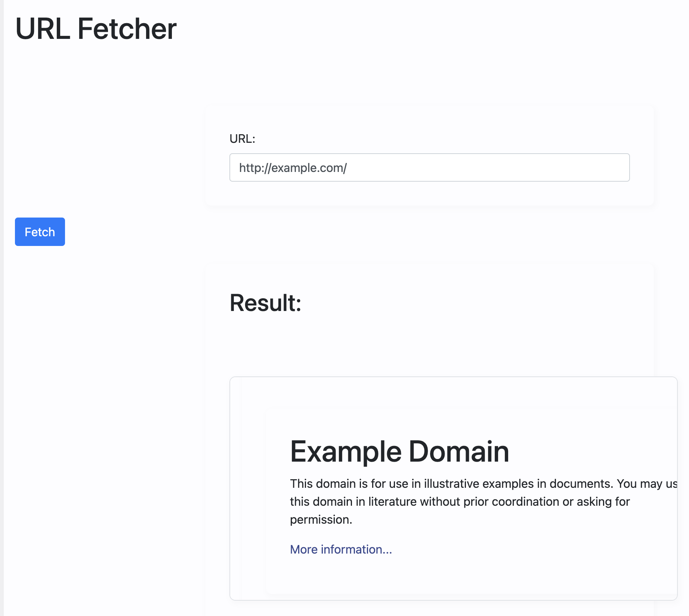The width and height of the screenshot is (689, 616).
Task: Click the word "examples" in the paragraph
Action: point(508,484)
